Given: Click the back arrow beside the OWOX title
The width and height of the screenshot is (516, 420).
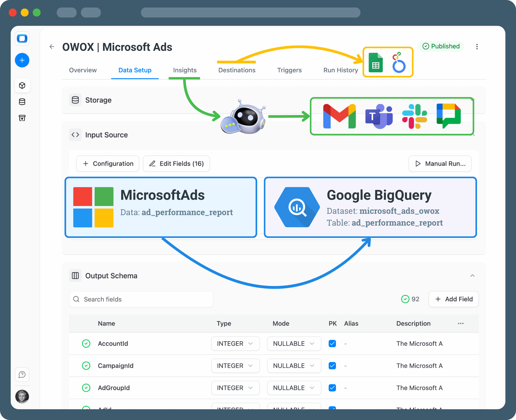Looking at the screenshot, I should click(x=52, y=47).
